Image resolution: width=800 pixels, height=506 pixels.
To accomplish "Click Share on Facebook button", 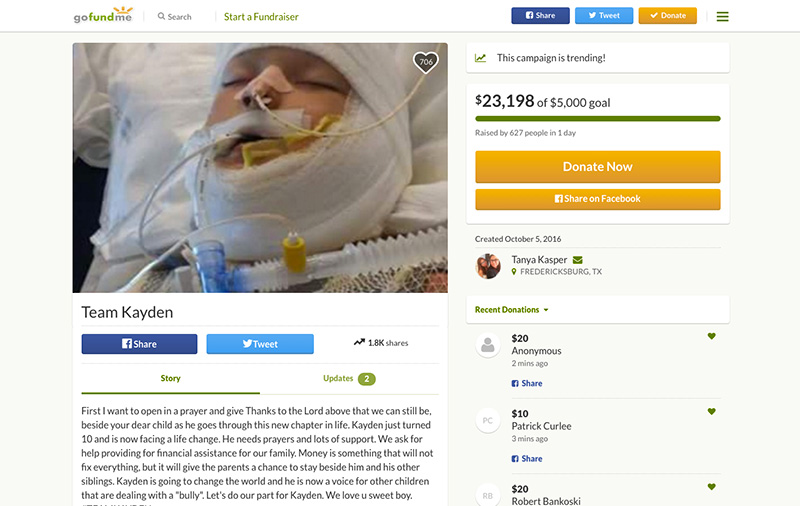I will point(597,199).
